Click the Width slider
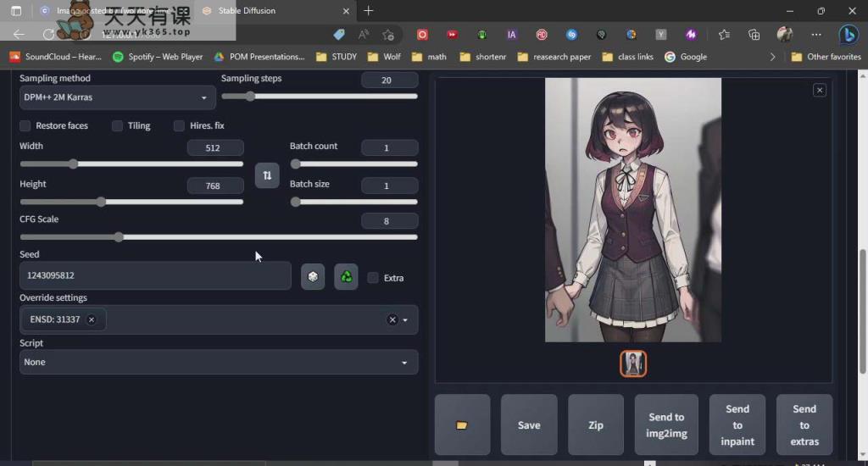 point(131,164)
